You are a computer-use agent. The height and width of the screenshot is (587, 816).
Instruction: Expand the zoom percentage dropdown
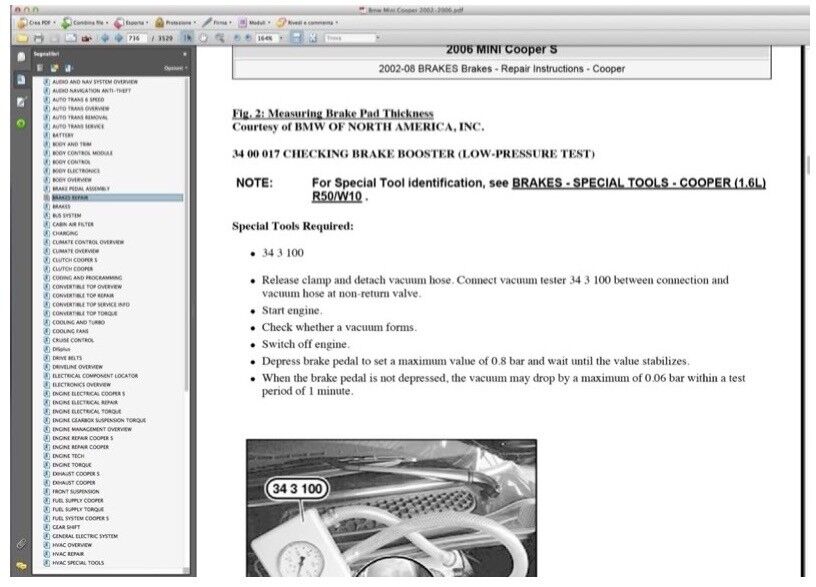[282, 38]
